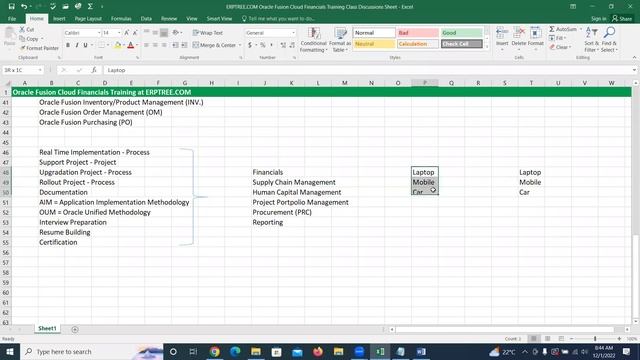Image resolution: width=640 pixels, height=360 pixels.
Task: Cut the selected cells
Action: (x=27, y=29)
